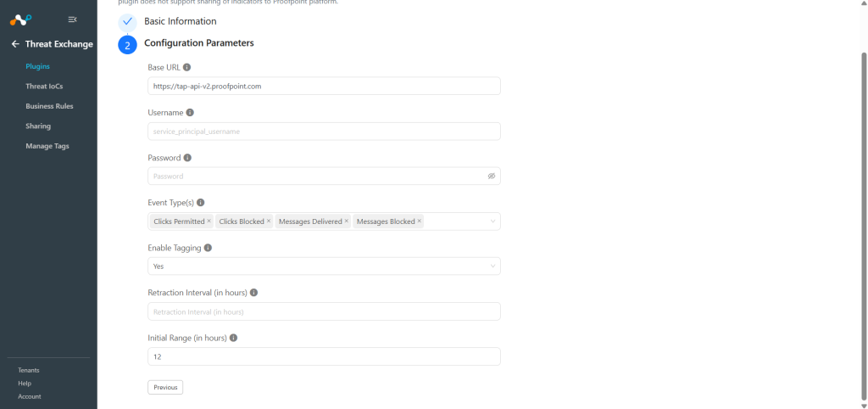Screen dimensions: 868x409
Task: Collapse the sidebar menu icon
Action: [73, 20]
